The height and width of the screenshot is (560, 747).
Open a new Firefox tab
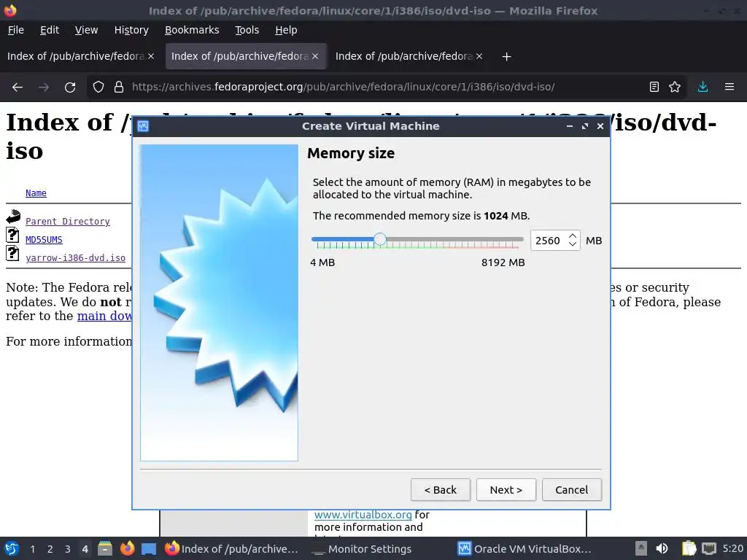tap(506, 57)
